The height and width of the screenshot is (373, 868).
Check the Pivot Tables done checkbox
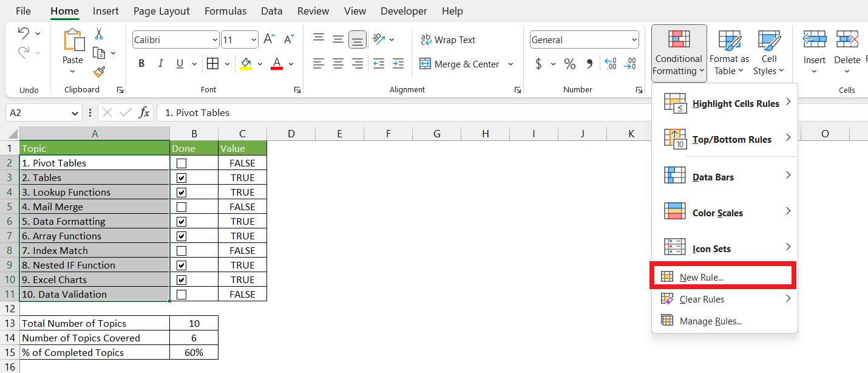[x=181, y=163]
